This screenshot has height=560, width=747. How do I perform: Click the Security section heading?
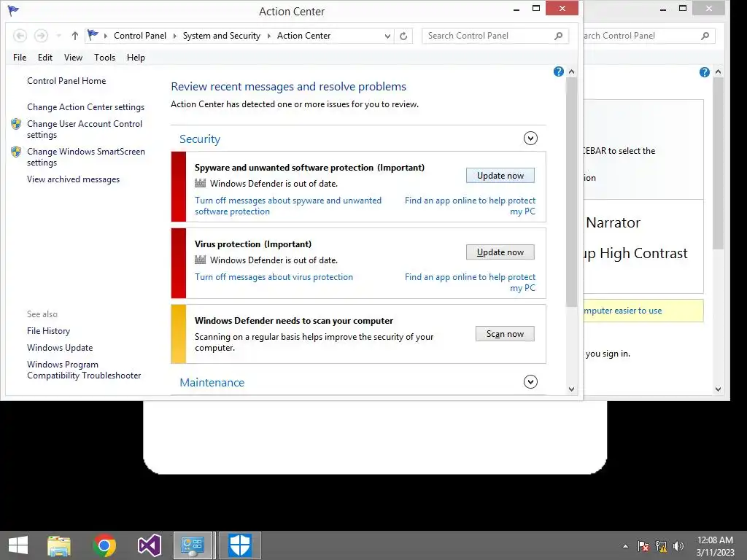(x=200, y=139)
